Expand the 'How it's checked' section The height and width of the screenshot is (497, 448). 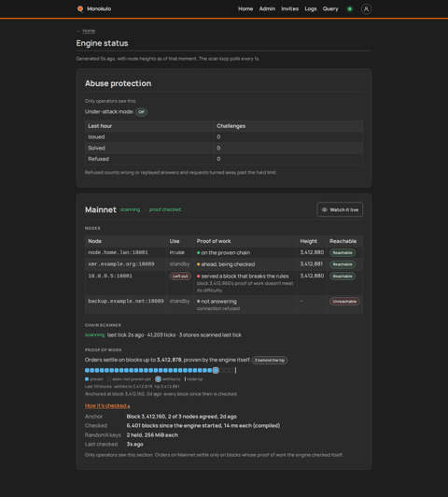coord(107,405)
